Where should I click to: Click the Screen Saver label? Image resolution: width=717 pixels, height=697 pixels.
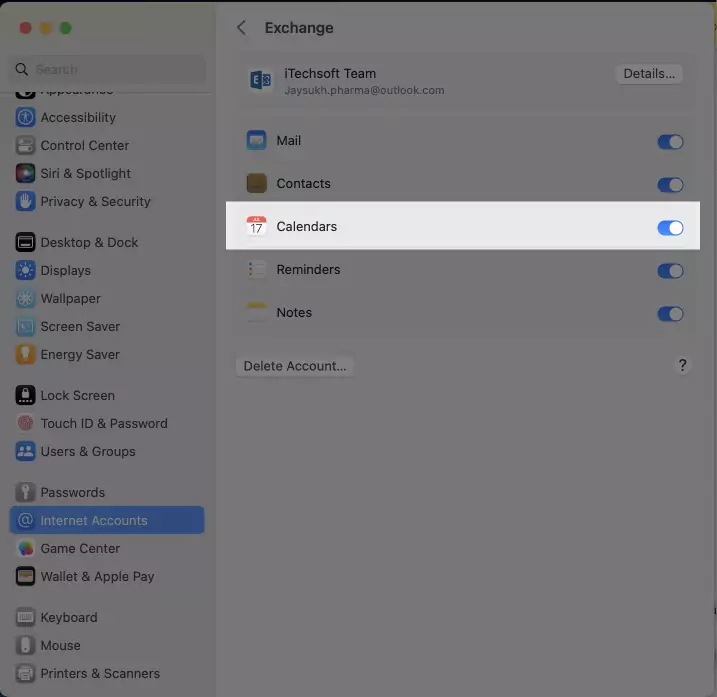coord(80,327)
